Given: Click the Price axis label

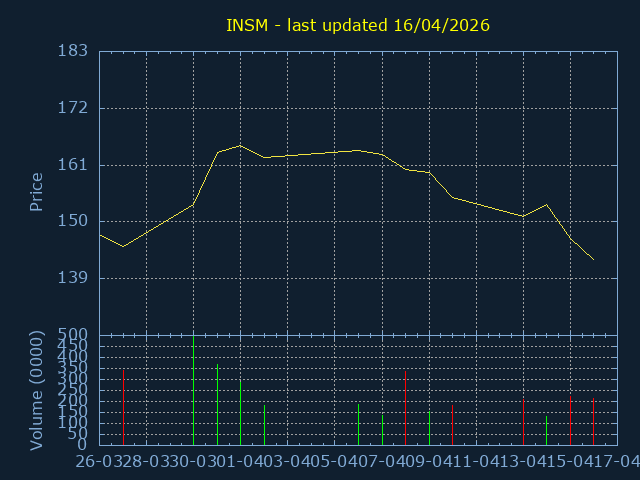Looking at the screenshot, I should (x=36, y=192).
